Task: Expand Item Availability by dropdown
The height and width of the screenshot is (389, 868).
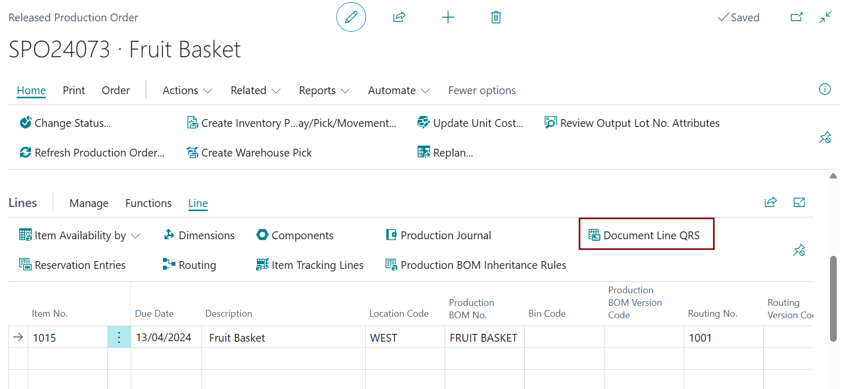Action: [x=80, y=235]
